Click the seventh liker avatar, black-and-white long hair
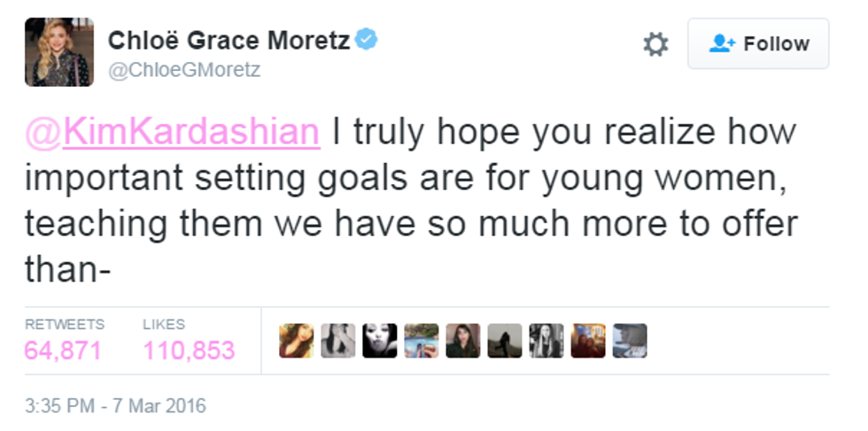This screenshot has height=431, width=868. point(546,341)
